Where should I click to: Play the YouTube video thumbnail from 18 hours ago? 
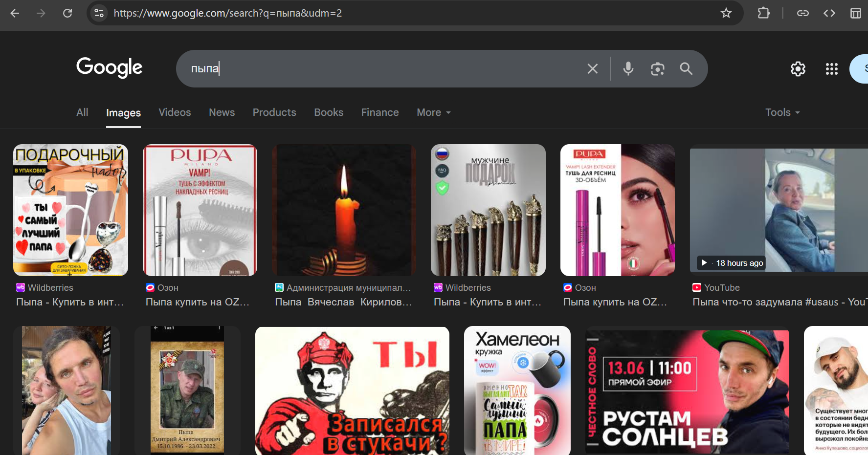pos(779,210)
